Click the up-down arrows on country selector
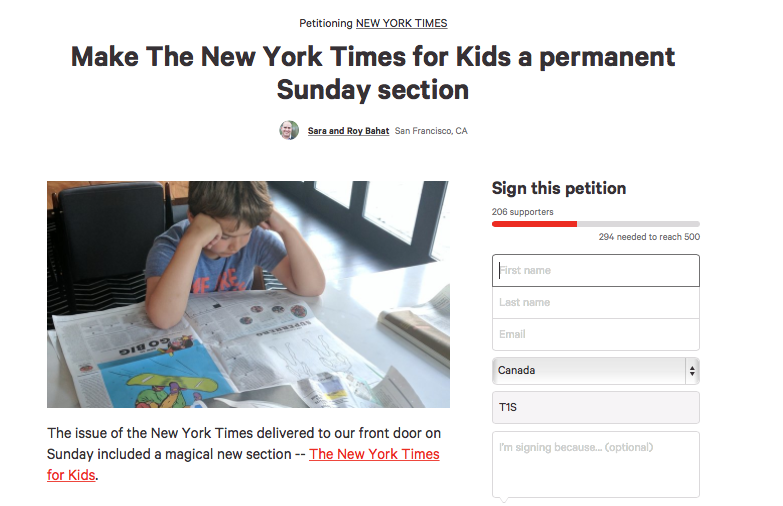 pyautogui.click(x=691, y=370)
